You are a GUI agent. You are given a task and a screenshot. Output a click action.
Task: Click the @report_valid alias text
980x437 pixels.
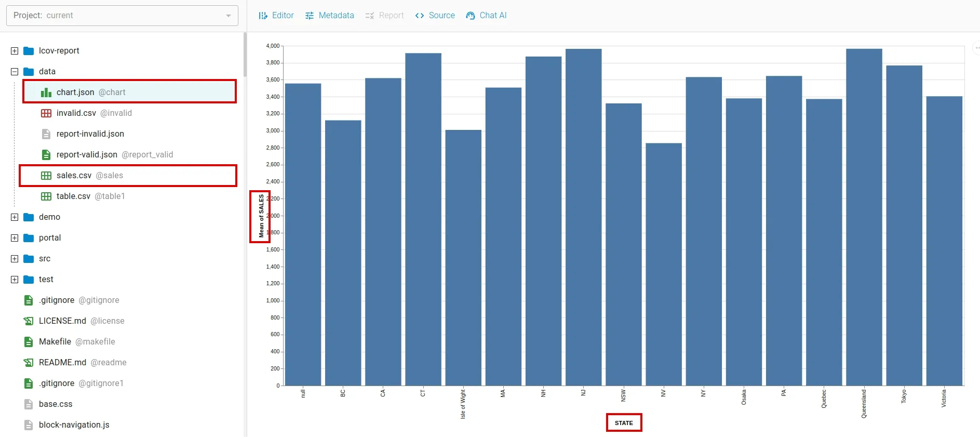[147, 155]
